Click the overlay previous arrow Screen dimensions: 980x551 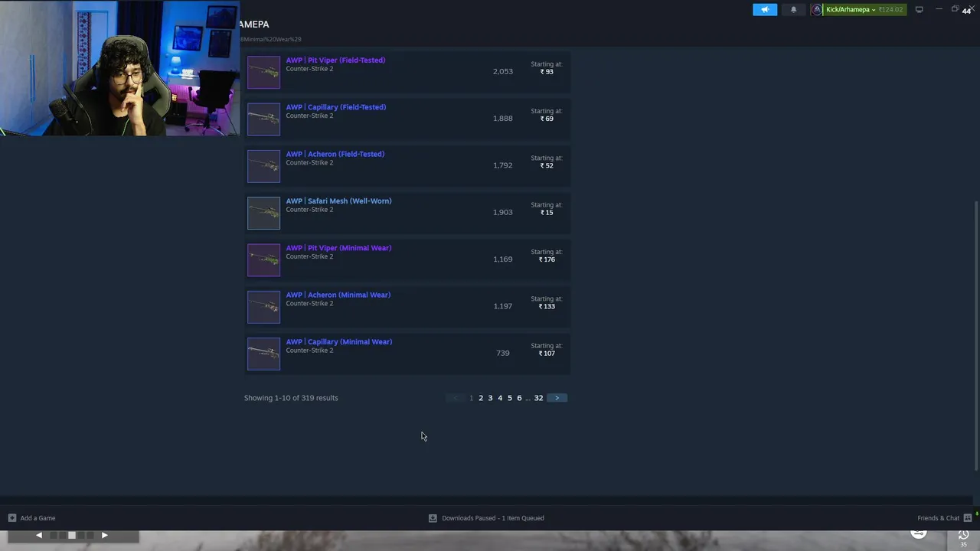pyautogui.click(x=39, y=535)
